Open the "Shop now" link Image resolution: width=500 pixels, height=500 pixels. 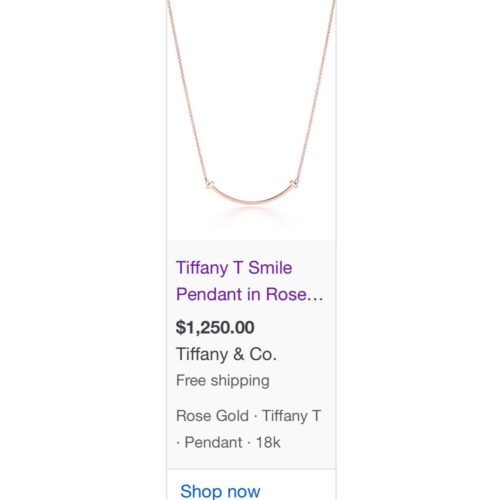[x=220, y=492]
